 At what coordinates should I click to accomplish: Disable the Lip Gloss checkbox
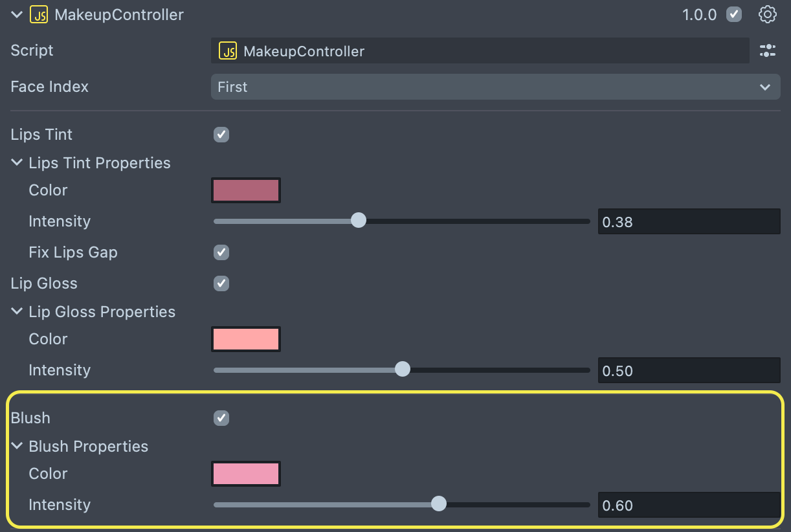(221, 283)
